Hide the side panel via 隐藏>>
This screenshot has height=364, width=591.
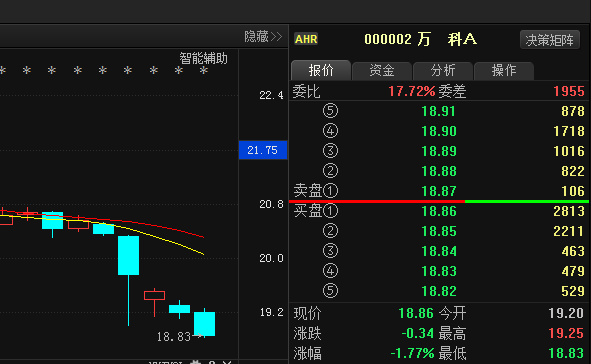(263, 37)
